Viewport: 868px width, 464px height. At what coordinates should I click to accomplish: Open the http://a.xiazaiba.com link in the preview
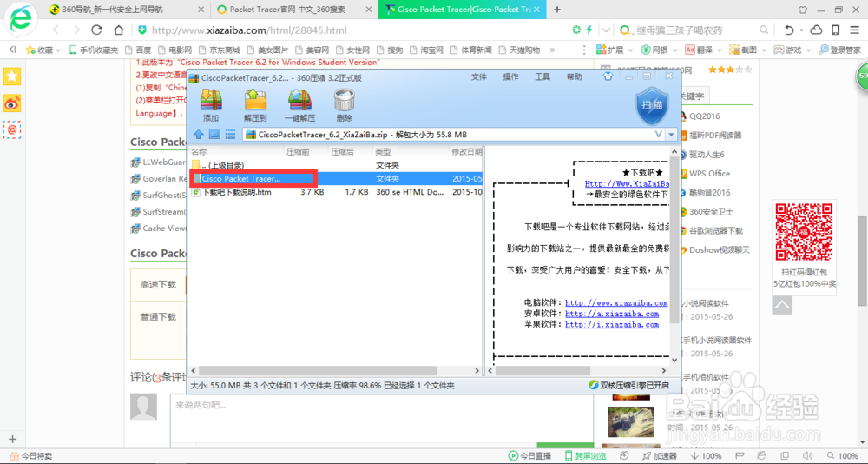coord(612,314)
